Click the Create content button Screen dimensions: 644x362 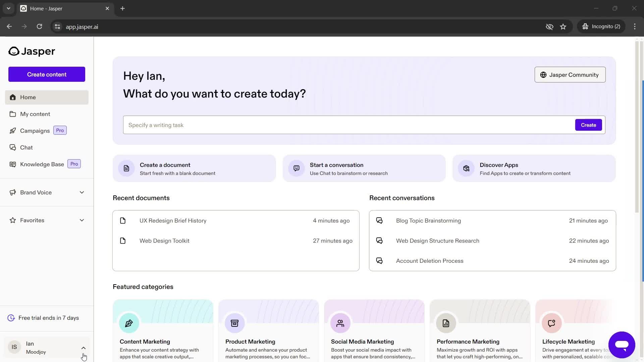pyautogui.click(x=46, y=74)
